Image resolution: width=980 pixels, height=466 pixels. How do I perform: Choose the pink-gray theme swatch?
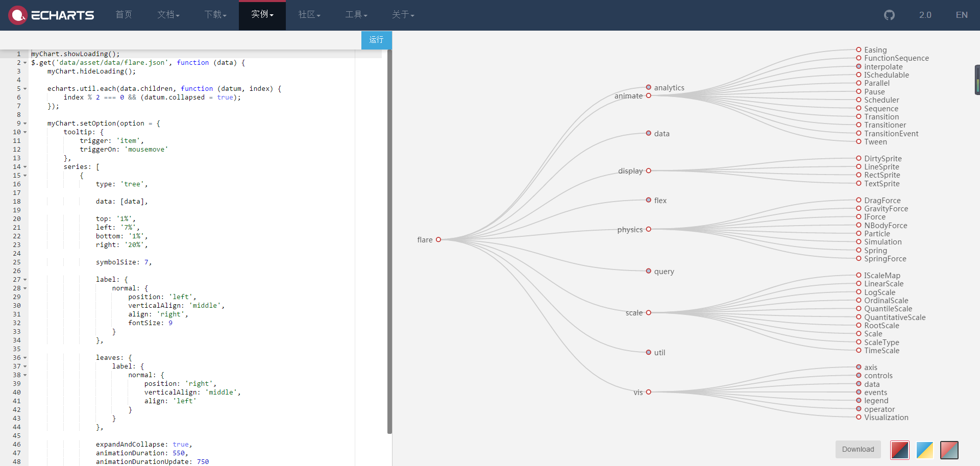coord(949,450)
